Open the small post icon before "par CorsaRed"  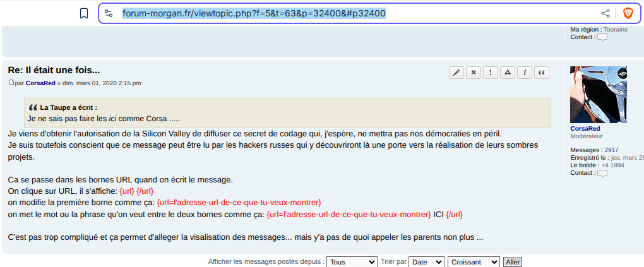point(11,83)
